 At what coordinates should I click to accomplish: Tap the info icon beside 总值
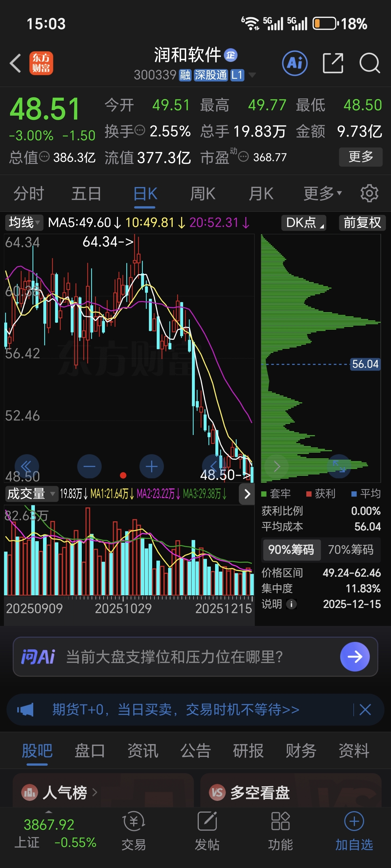pyautogui.click(x=44, y=157)
